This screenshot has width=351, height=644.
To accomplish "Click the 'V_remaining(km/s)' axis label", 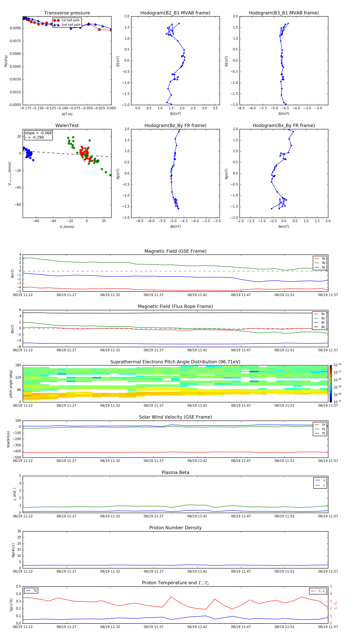I will [10, 173].
